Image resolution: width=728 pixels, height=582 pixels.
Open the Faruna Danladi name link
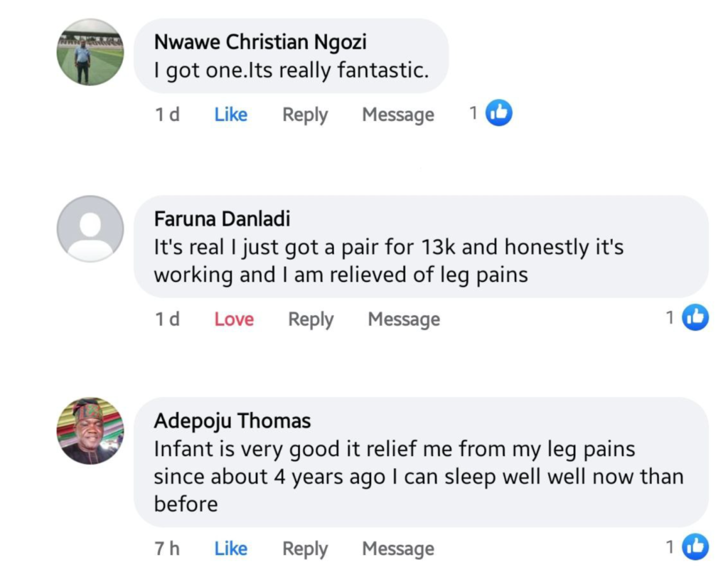point(222,219)
